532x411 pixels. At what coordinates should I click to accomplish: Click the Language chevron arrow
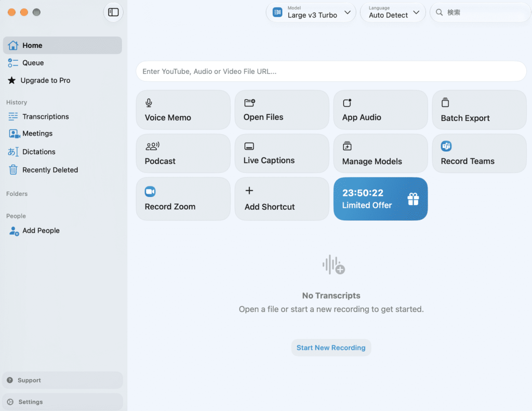pos(416,12)
